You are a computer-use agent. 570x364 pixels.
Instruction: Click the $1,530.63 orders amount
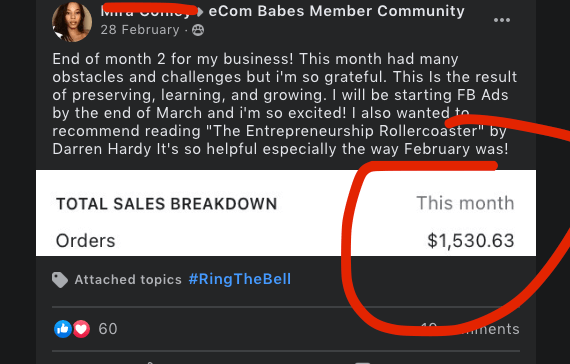[471, 241]
